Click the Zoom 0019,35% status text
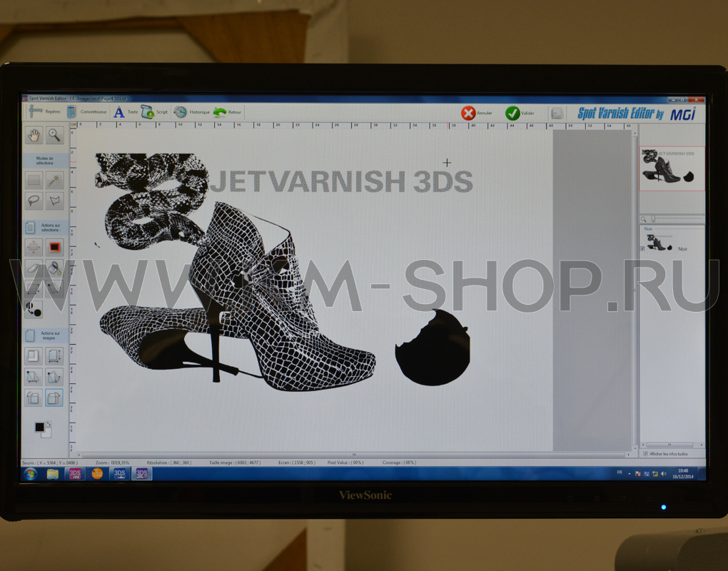The height and width of the screenshot is (571, 728). (x=112, y=463)
